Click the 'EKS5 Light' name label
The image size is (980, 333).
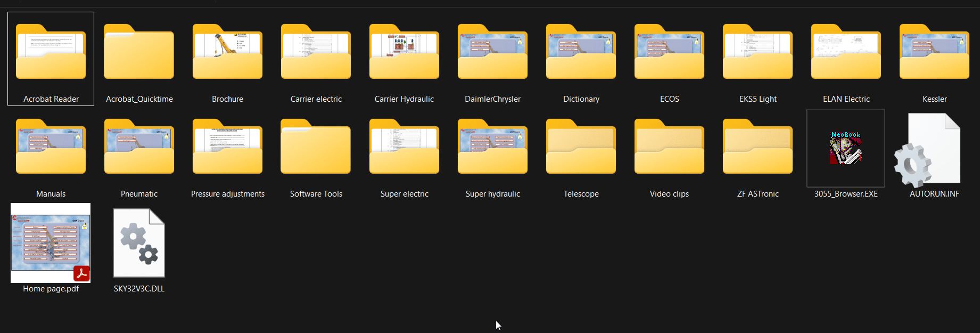758,99
